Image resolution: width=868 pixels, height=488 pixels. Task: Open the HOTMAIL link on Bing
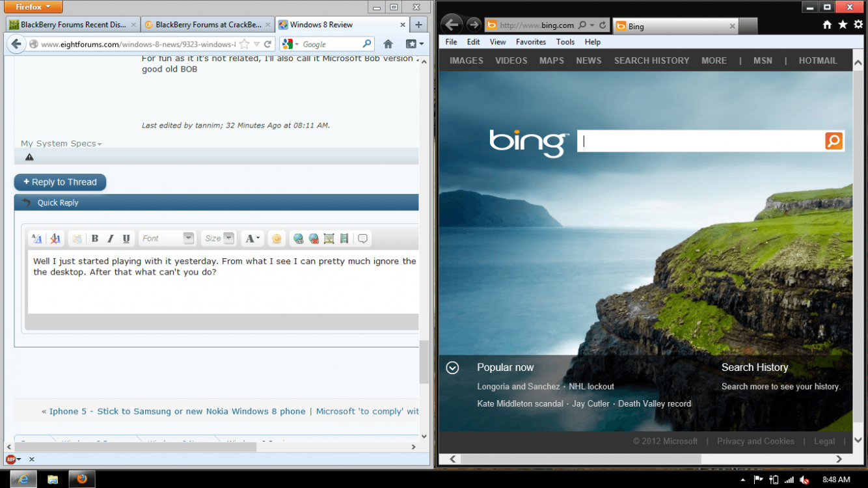[818, 61]
